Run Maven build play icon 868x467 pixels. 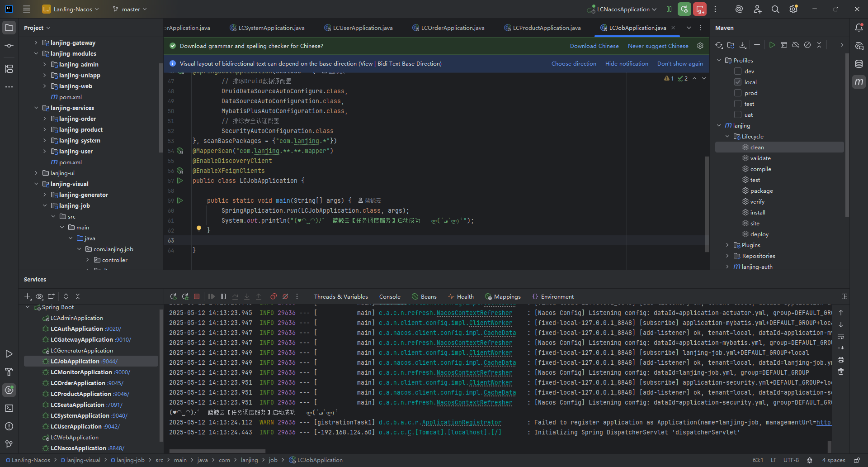click(x=772, y=45)
